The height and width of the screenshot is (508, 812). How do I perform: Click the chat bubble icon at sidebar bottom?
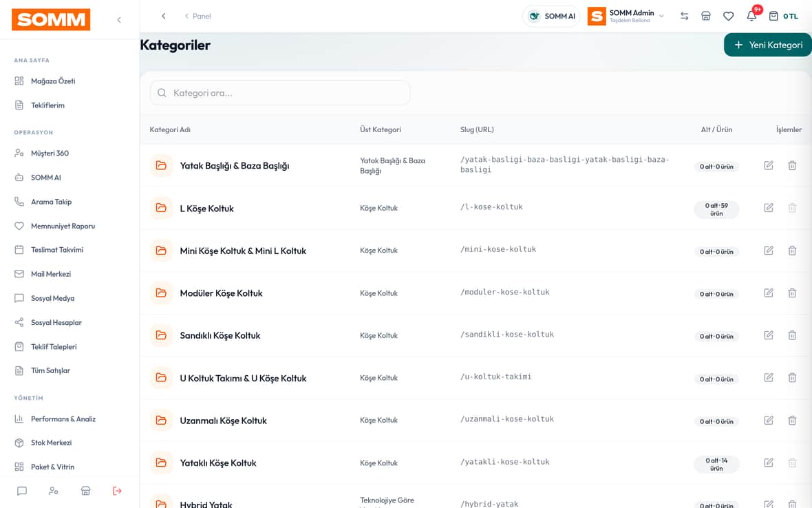(x=22, y=491)
